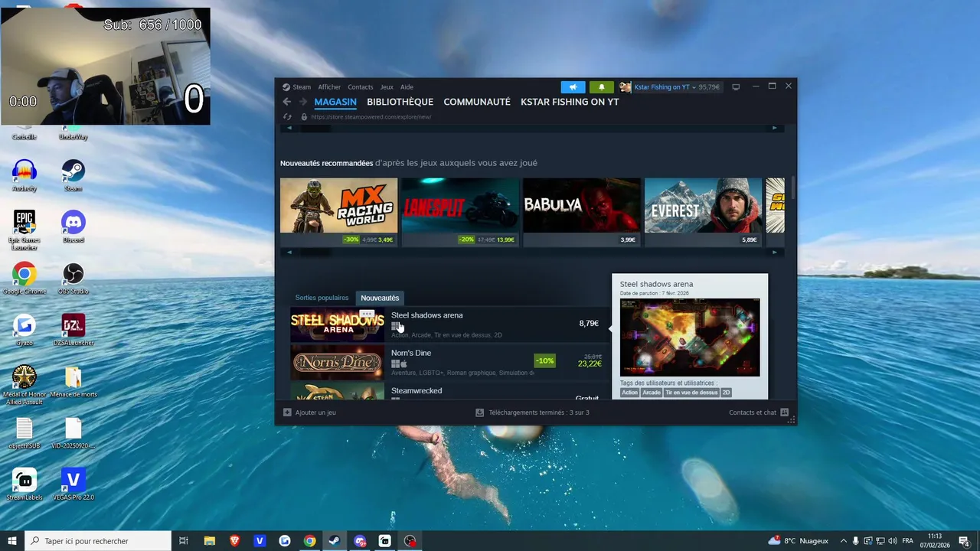This screenshot has height=551, width=980.
Task: Click Ajouter un jeu
Action: coord(315,412)
